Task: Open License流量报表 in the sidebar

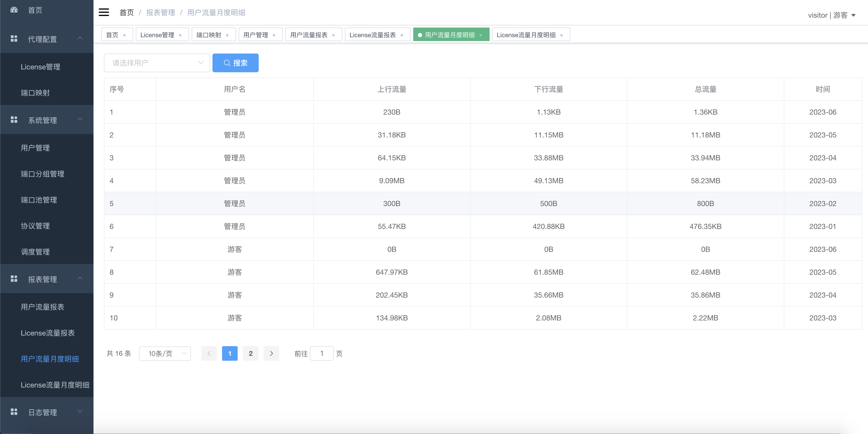Action: 47,333
